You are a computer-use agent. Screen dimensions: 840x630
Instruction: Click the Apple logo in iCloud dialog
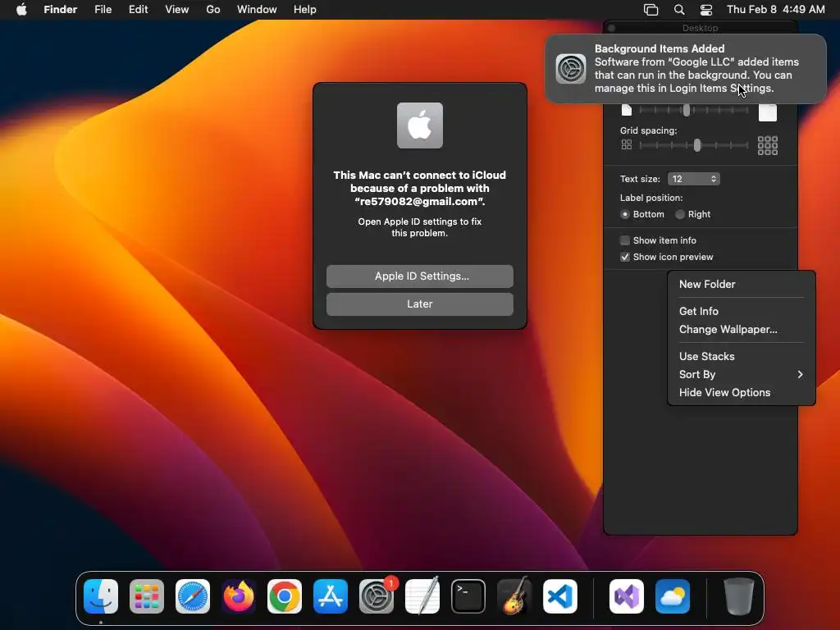coord(420,126)
